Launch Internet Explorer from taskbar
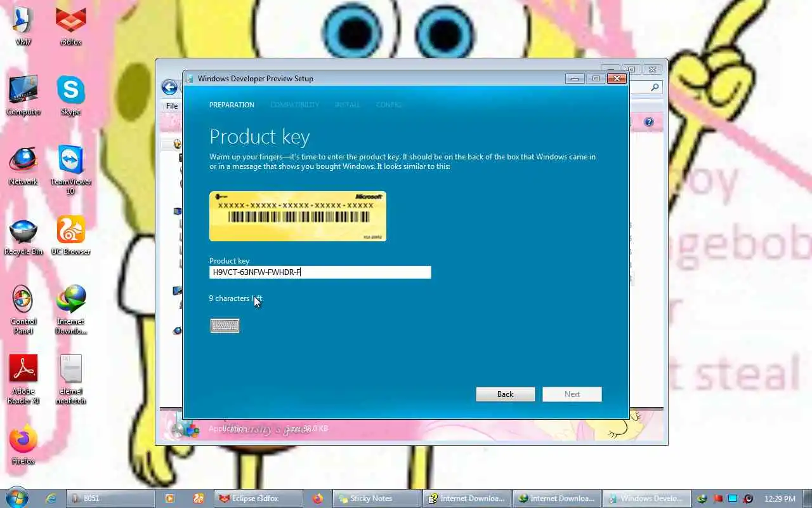812x508 pixels. point(51,498)
